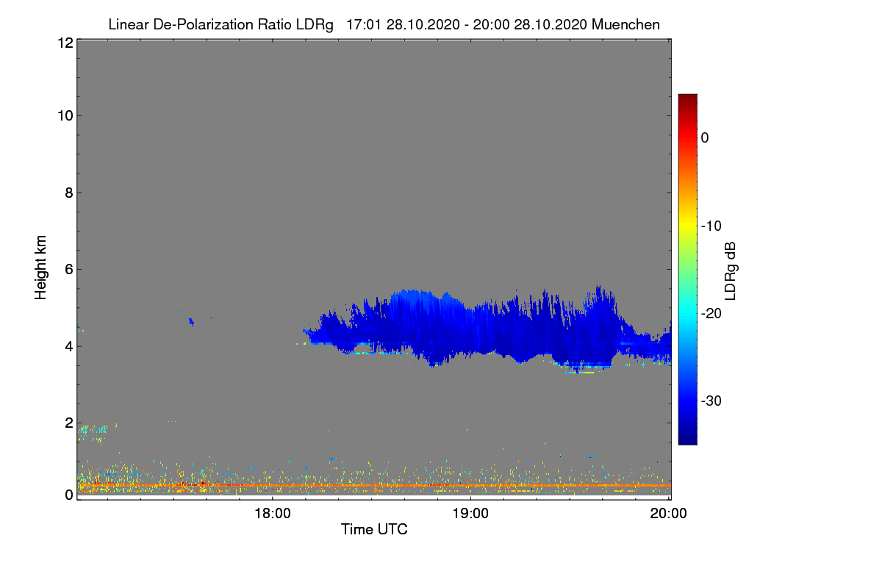
Task: Click the colorbar tick label -20
Action: click(x=711, y=313)
